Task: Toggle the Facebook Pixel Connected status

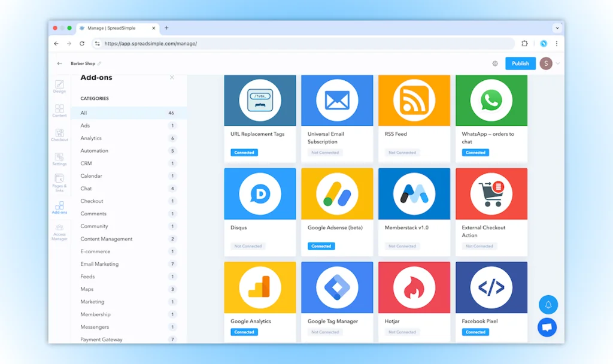Action: click(475, 332)
